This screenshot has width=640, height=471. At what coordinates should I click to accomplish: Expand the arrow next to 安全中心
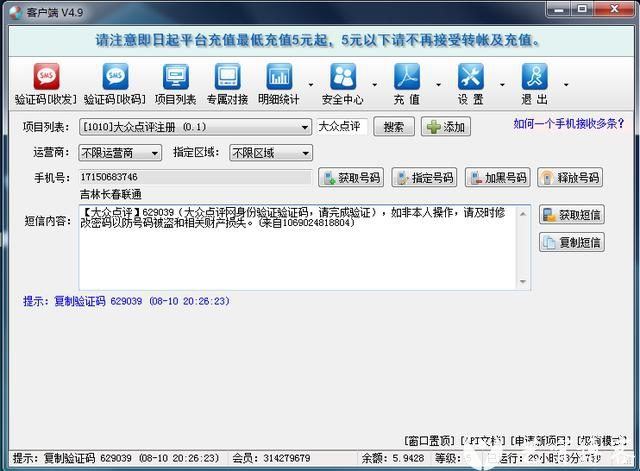click(375, 85)
